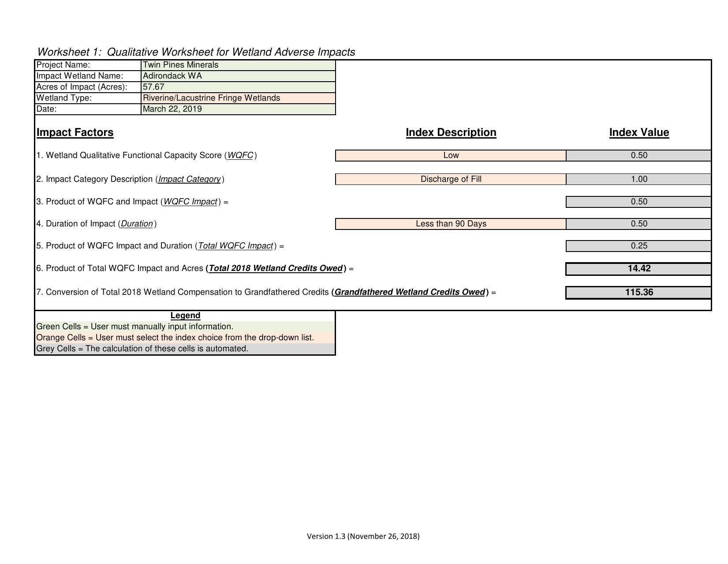Click 'Grandfathered Wetland Credits Owed' bold term
Viewport: 728px width, 564px height.
coord(410,292)
